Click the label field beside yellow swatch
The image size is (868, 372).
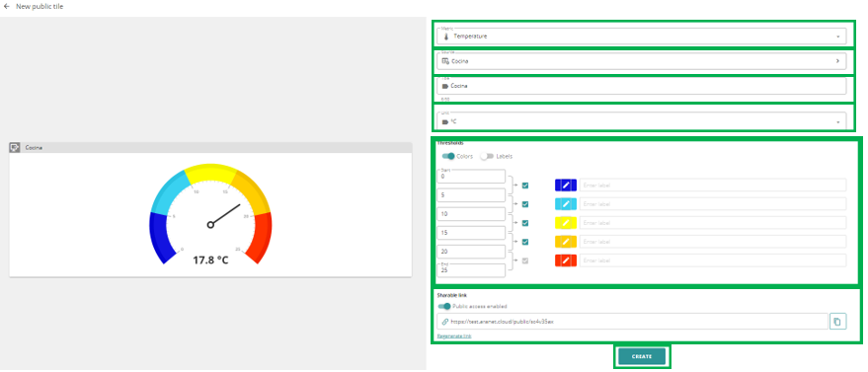point(713,223)
